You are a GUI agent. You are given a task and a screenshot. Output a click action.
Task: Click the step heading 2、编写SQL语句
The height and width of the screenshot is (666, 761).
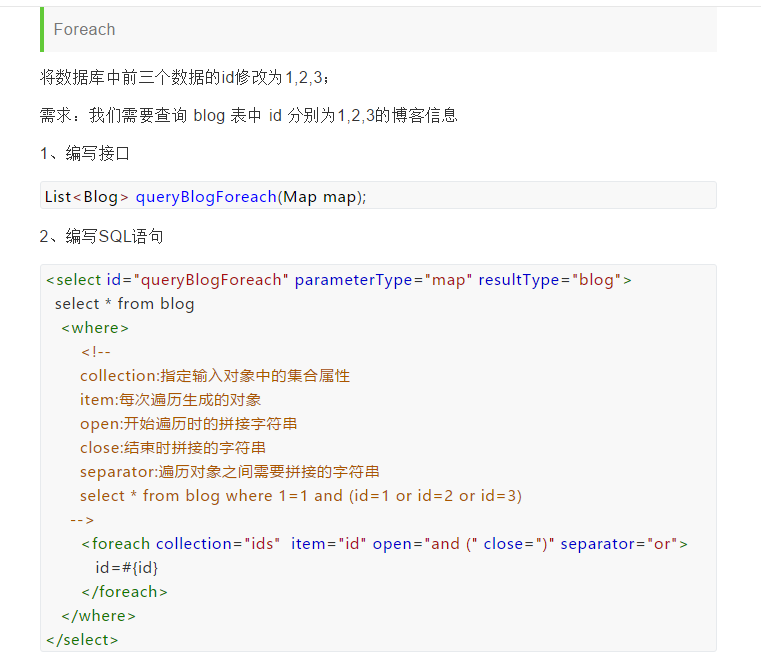pos(102,237)
